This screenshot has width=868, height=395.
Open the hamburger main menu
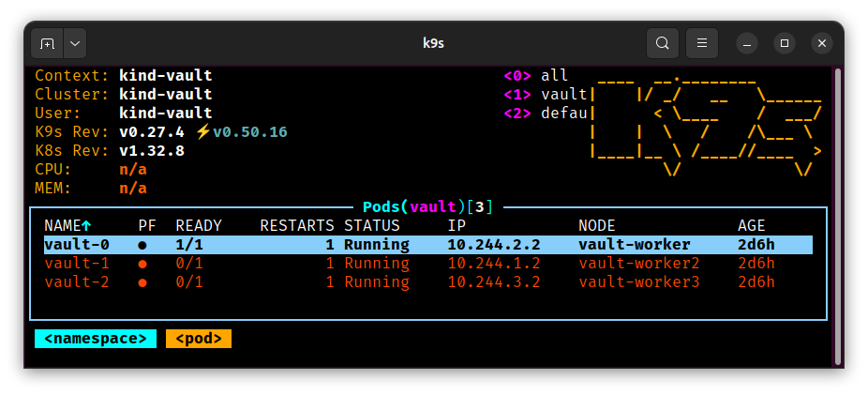pyautogui.click(x=702, y=43)
